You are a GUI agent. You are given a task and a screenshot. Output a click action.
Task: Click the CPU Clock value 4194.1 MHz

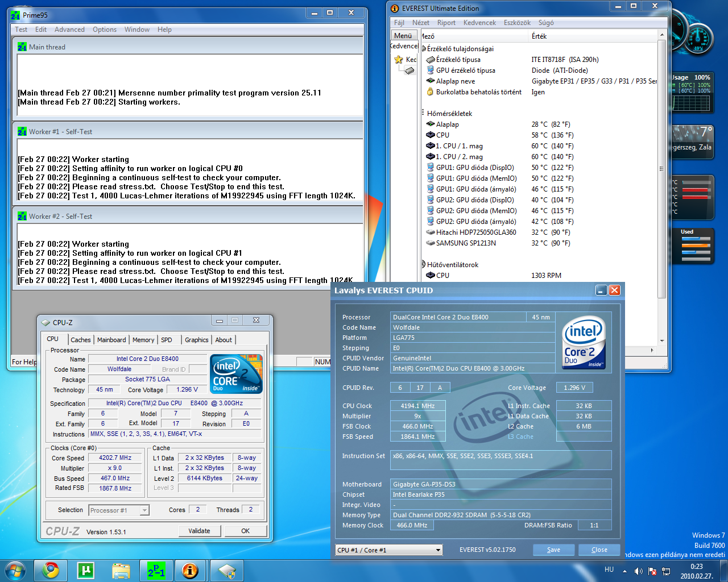(417, 406)
